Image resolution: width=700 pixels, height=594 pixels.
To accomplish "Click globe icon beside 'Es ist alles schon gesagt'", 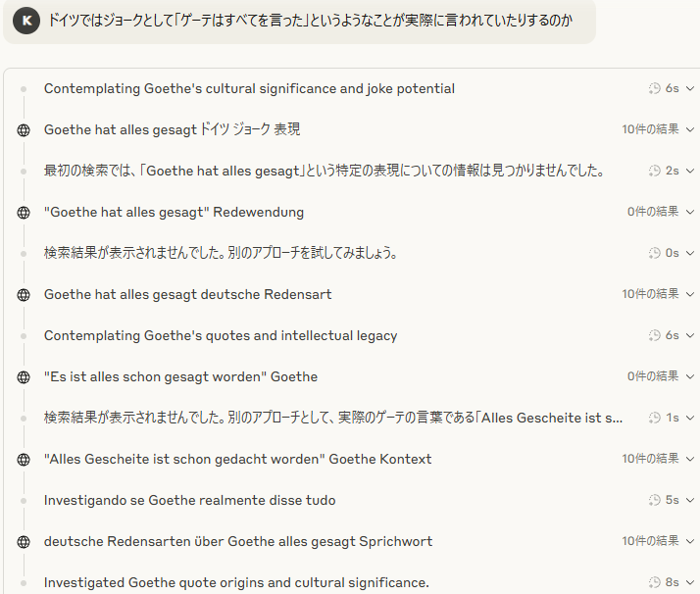I will (24, 377).
